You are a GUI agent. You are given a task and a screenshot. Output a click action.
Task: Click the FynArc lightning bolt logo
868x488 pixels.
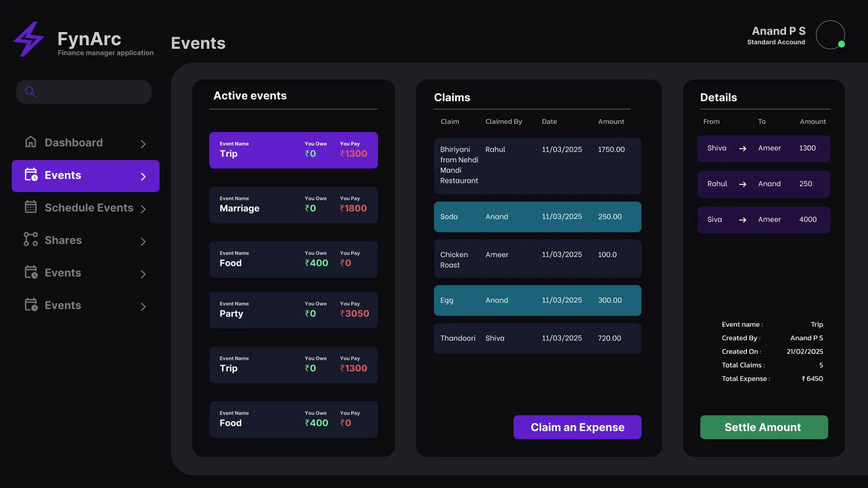point(28,39)
